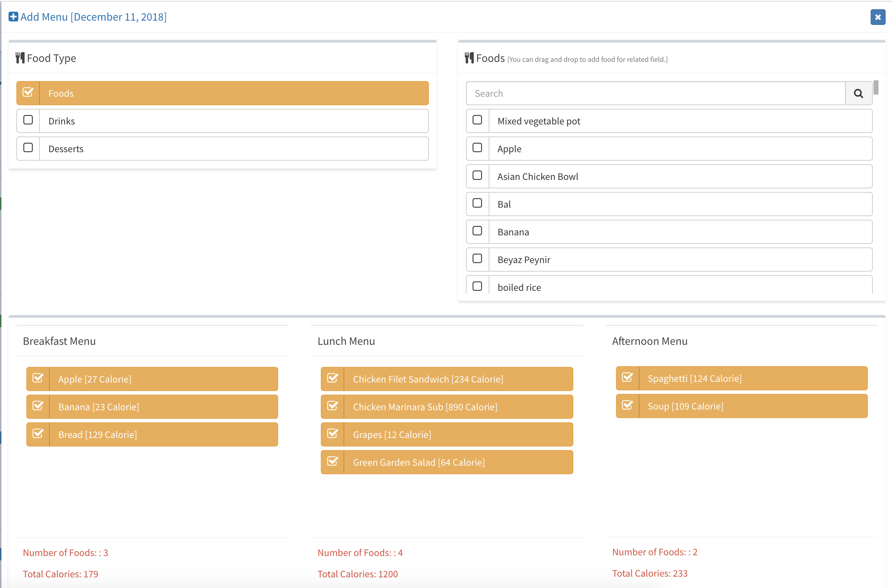Uncheck Soup in Afternoon Menu
Image resolution: width=892 pixels, height=588 pixels.
pos(627,405)
